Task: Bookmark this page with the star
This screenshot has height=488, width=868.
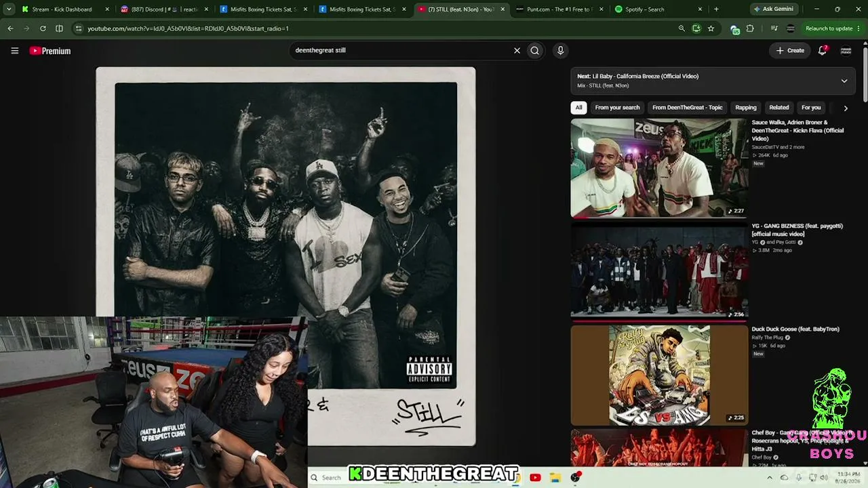Action: (711, 28)
